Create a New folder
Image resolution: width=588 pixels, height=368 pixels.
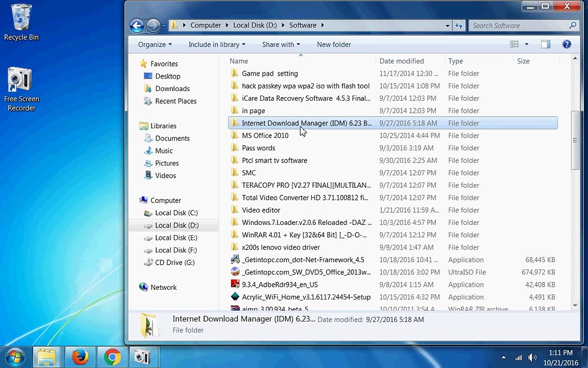tap(334, 44)
